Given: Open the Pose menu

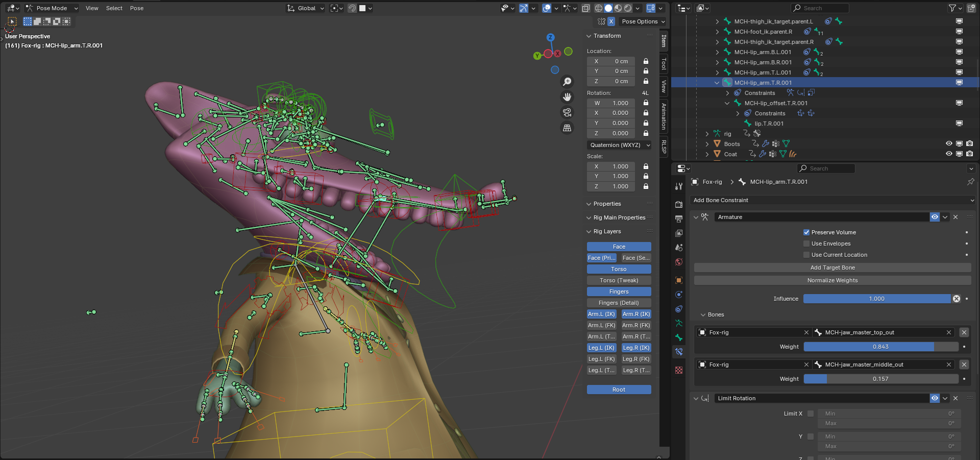Looking at the screenshot, I should click(137, 8).
